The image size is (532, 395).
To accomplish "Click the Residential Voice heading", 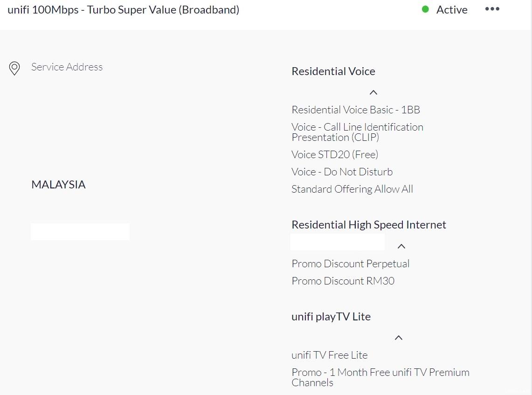I will click(333, 71).
